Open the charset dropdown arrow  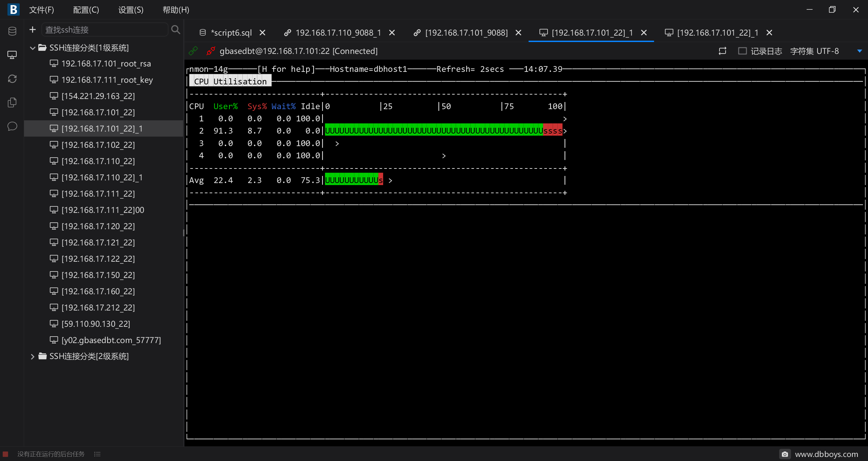coord(860,51)
